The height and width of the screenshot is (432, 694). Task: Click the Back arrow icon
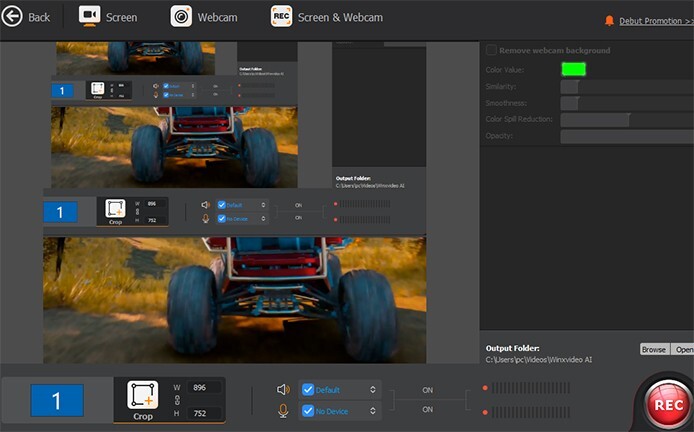[x=13, y=17]
